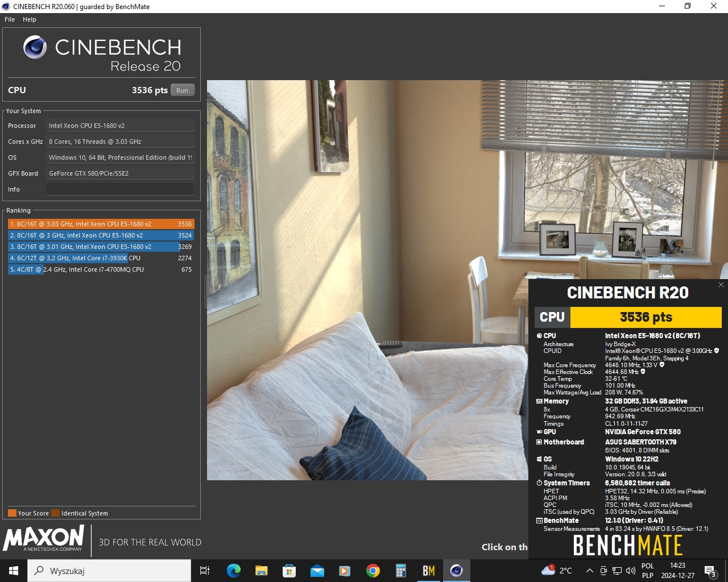
Task: Select the Core i7-3930K ranking row
Action: pos(101,258)
